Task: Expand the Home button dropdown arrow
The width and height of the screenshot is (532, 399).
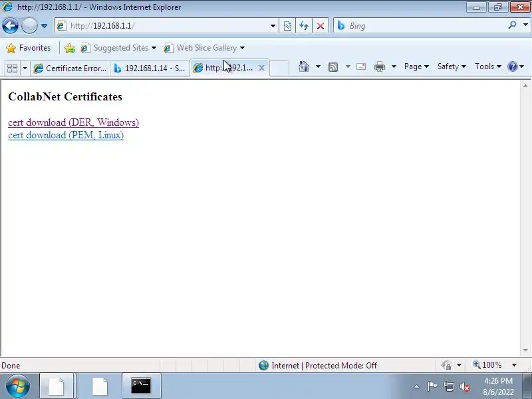Action: [x=318, y=66]
